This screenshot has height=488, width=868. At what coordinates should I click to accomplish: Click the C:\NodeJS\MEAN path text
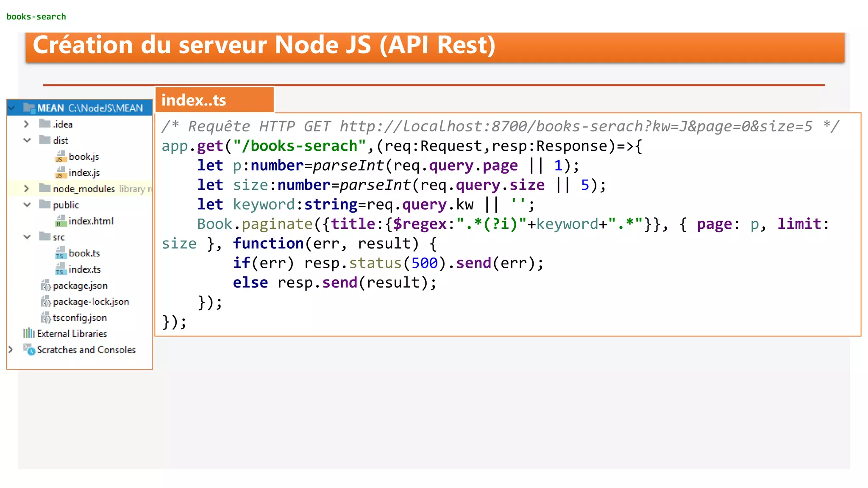pos(106,108)
